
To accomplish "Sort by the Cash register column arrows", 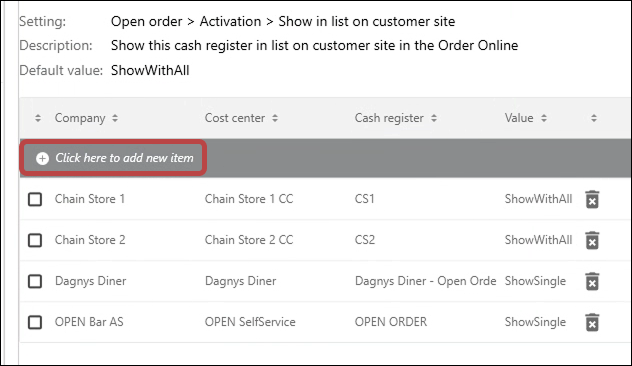I will tap(434, 118).
